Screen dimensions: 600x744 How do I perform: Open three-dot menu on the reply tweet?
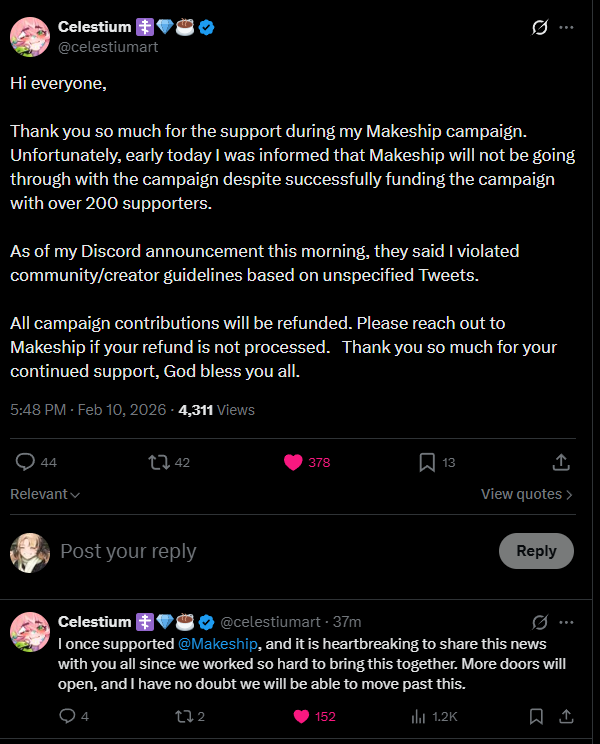[567, 622]
